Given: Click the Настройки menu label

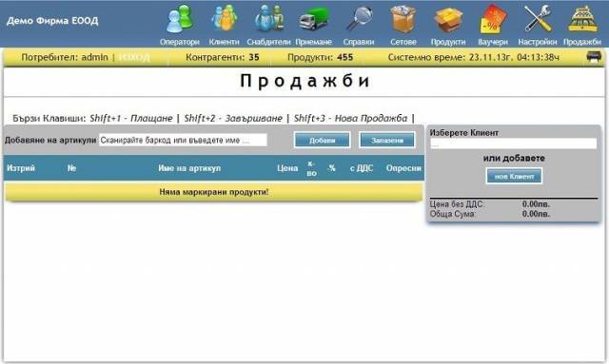Looking at the screenshot, I should tap(538, 42).
